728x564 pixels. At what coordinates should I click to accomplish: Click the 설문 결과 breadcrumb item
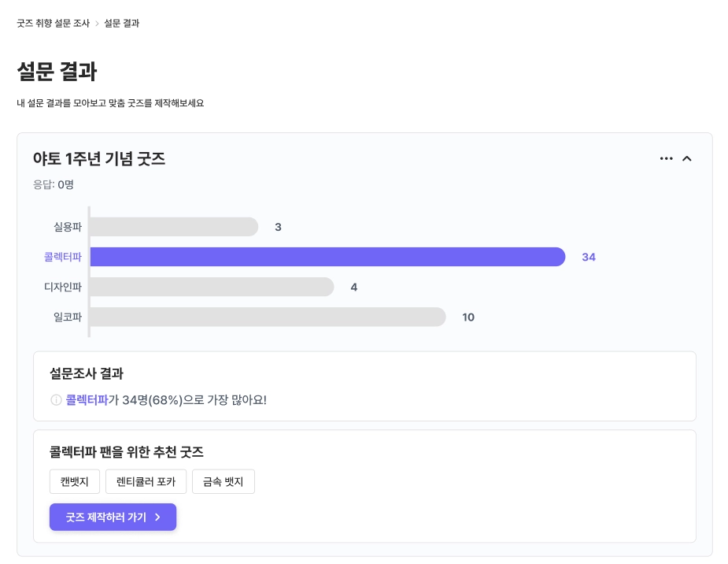point(121,24)
